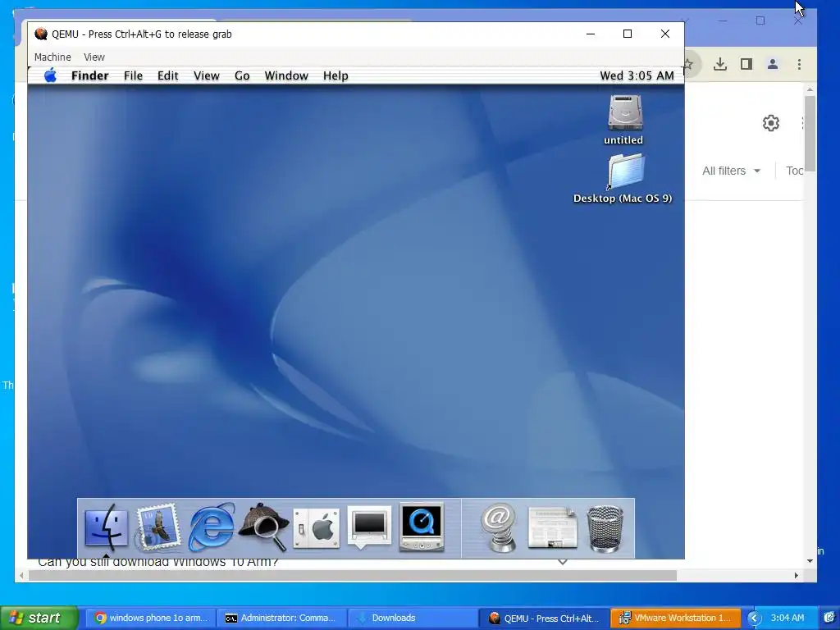Click the horizontal scrollbar right arrow

click(x=796, y=575)
